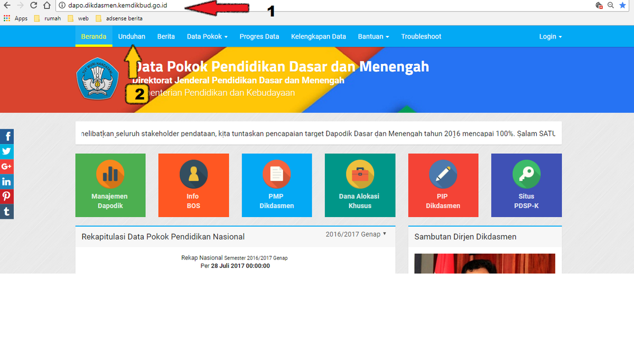634x364 pixels.
Task: Open the Troubleshoot menu item
Action: [x=421, y=36]
